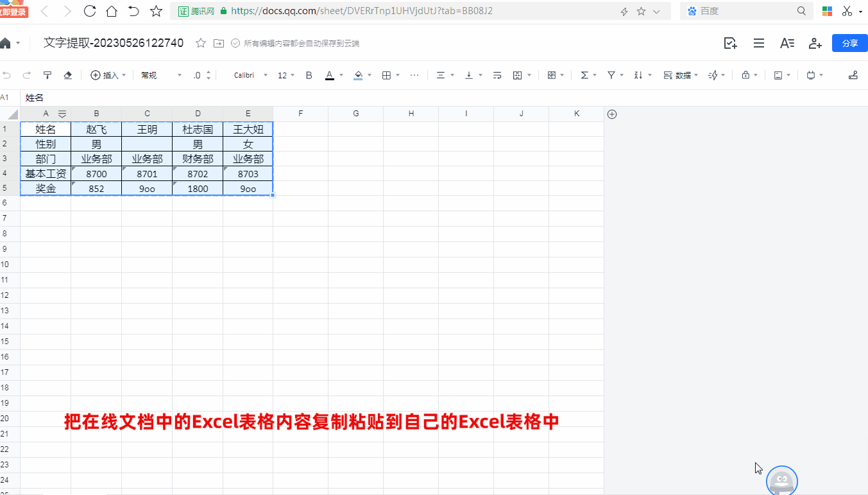
Task: Expand the borders dropdown arrow
Action: (x=398, y=75)
